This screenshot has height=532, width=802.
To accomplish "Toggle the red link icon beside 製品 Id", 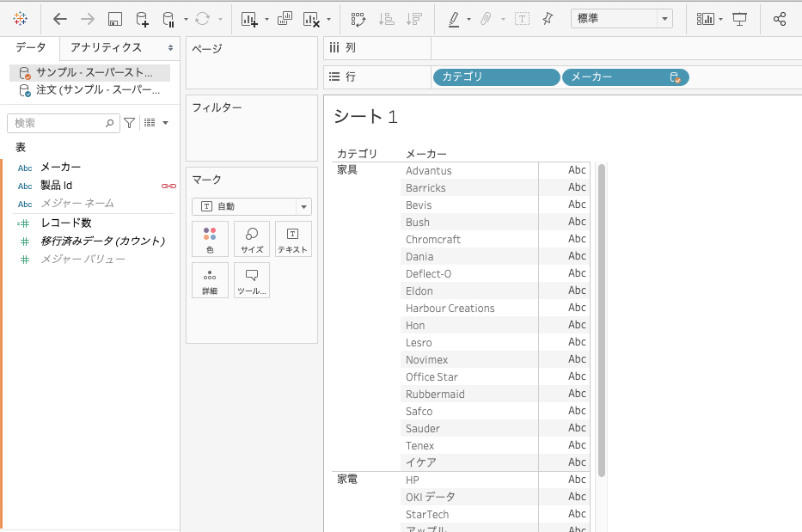I will coord(168,186).
